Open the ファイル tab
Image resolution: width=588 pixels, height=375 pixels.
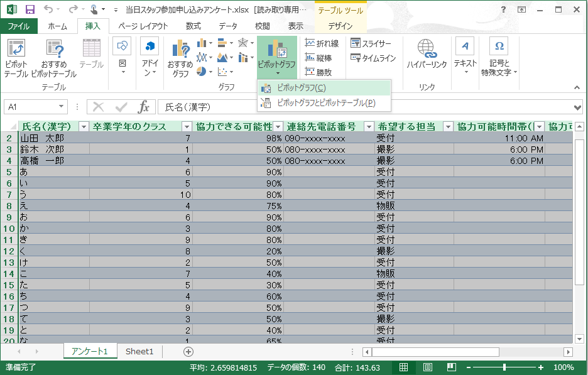coord(19,26)
